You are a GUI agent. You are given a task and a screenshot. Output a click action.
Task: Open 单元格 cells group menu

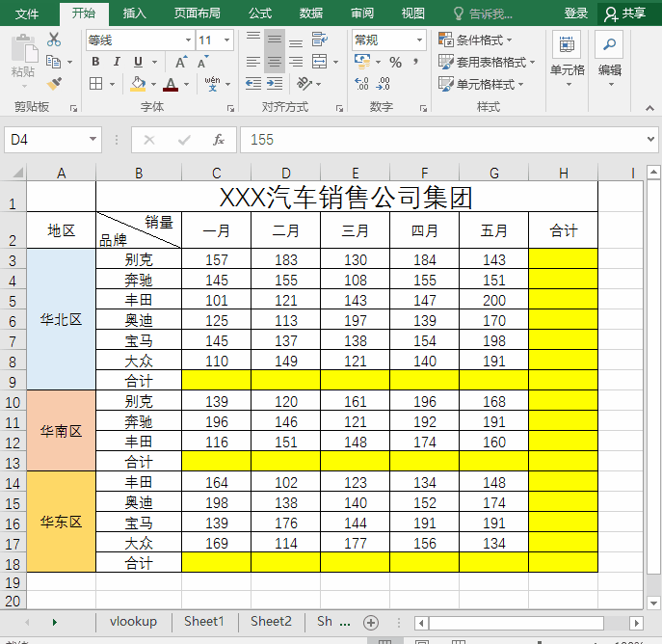567,58
